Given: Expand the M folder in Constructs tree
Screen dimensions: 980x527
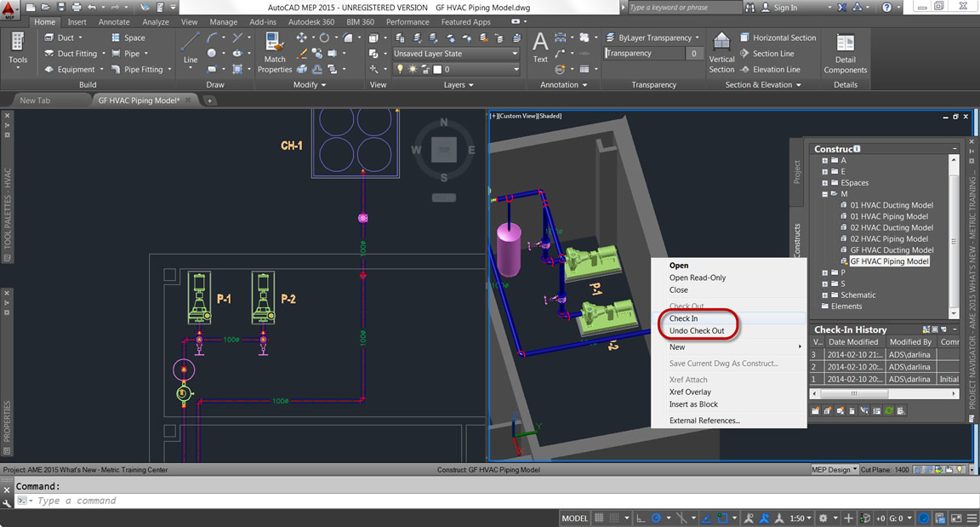Looking at the screenshot, I should click(x=824, y=194).
